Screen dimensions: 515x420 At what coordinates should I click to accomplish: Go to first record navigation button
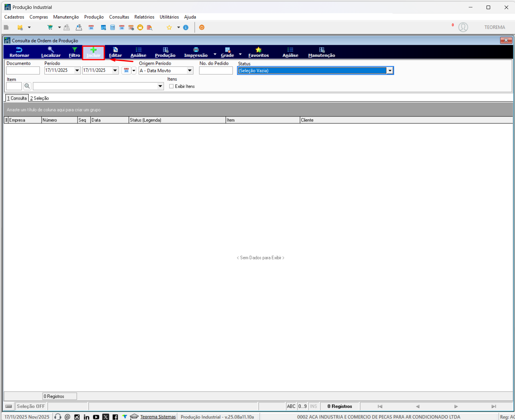[x=380, y=406]
